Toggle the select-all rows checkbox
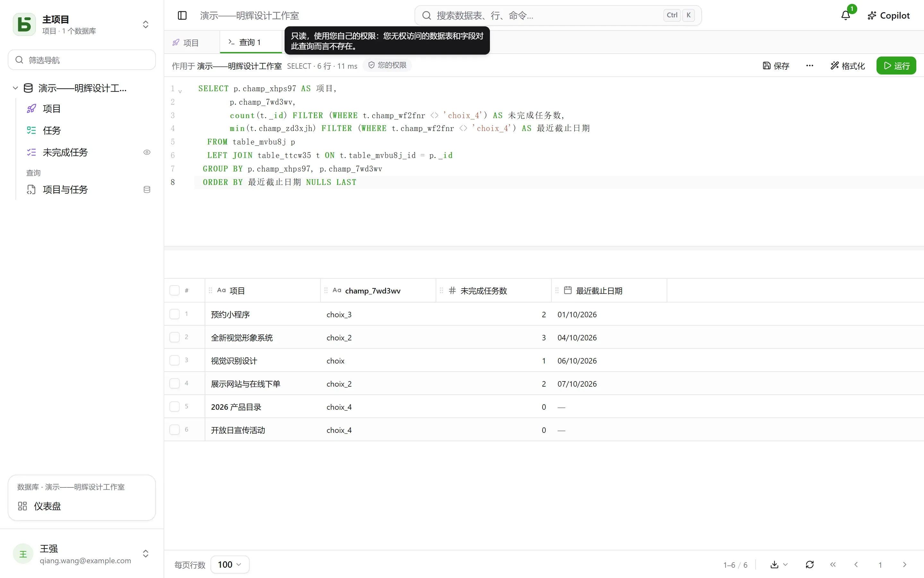The image size is (924, 578). coord(175,291)
